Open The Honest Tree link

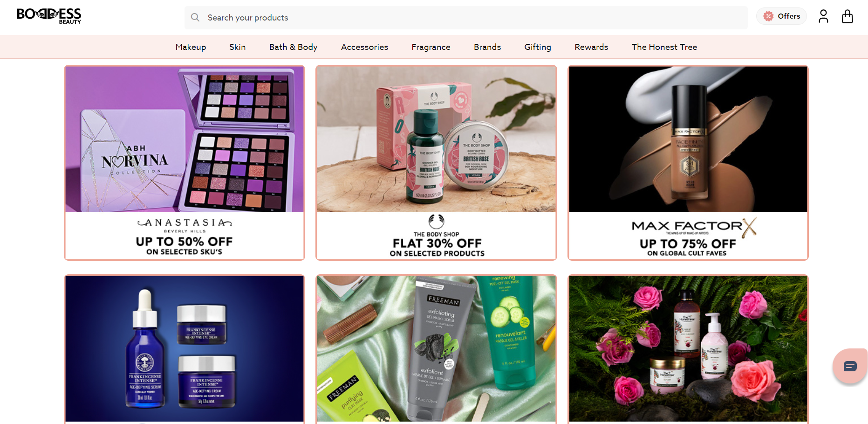coord(664,47)
